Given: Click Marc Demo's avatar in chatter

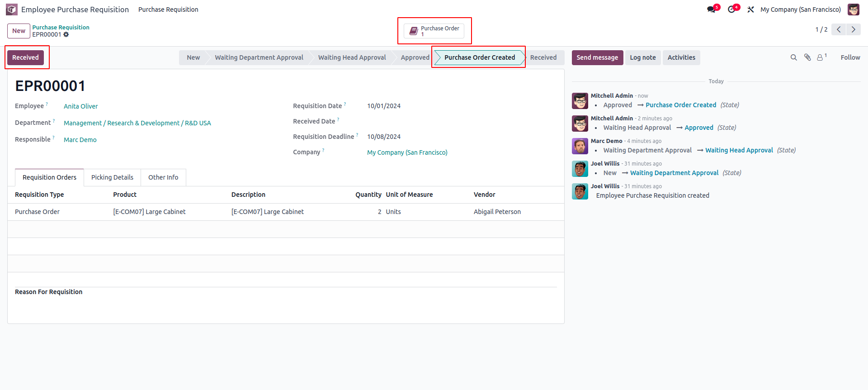Looking at the screenshot, I should tap(580, 146).
